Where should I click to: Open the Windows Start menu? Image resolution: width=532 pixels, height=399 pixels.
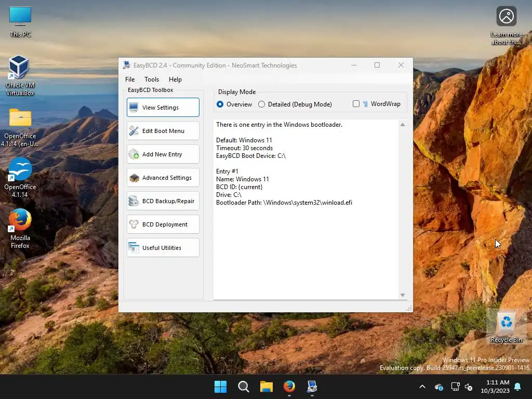point(220,387)
